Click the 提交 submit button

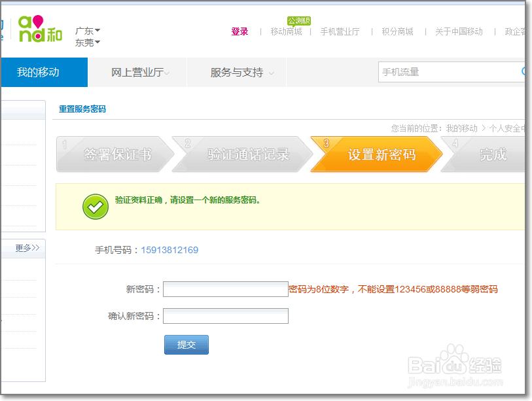[x=186, y=344]
